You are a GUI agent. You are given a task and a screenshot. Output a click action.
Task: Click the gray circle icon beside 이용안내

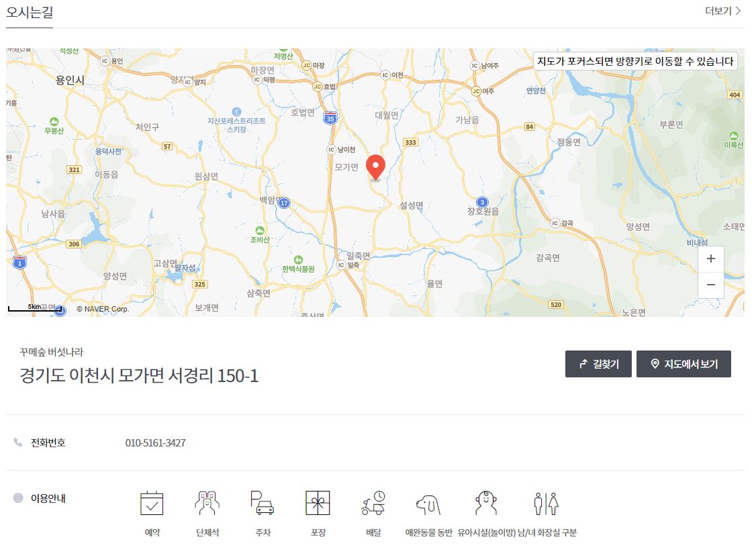tap(18, 498)
